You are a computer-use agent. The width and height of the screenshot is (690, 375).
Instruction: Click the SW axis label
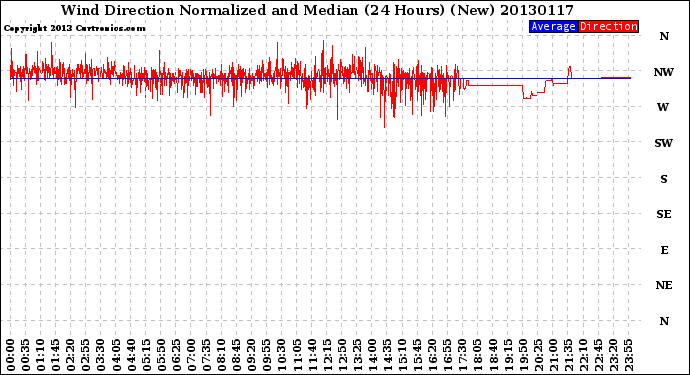pos(663,143)
